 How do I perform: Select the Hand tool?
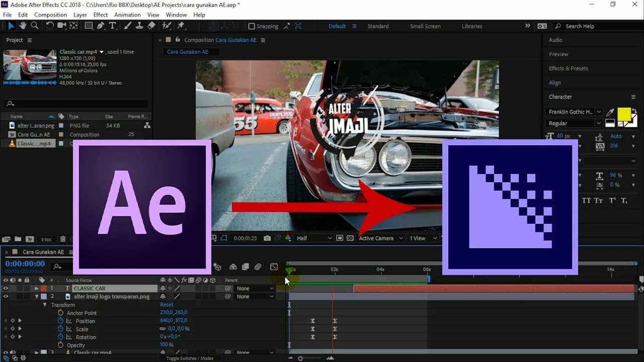coord(23,26)
